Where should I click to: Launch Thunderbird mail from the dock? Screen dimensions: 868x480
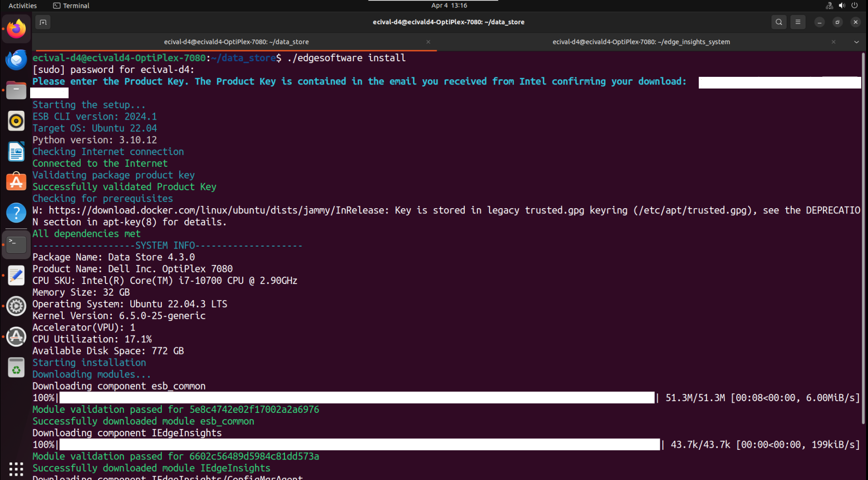16,60
